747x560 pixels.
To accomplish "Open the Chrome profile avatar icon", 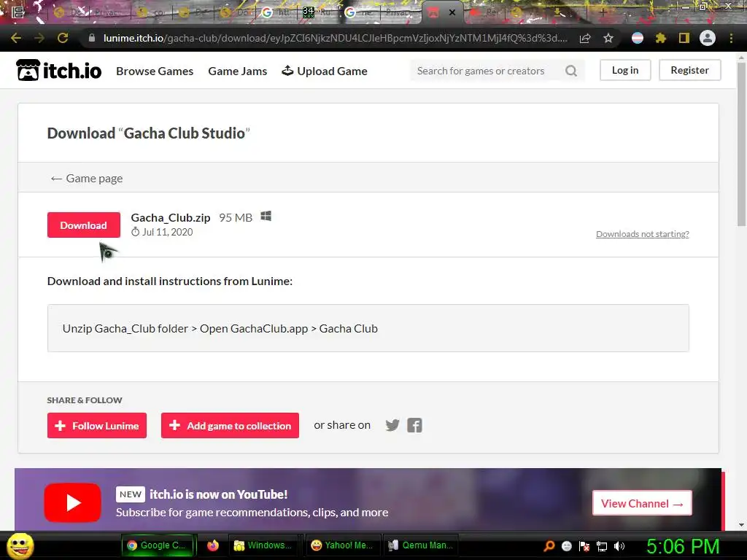I will pyautogui.click(x=708, y=38).
